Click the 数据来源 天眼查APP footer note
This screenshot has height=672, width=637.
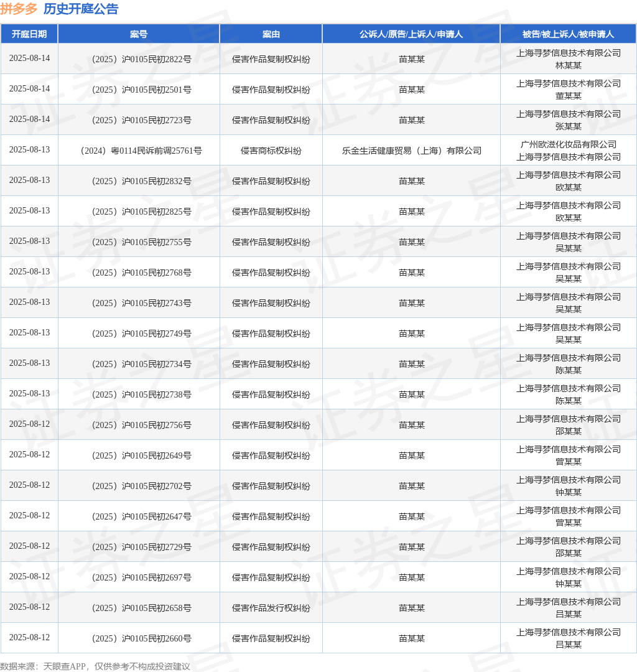pos(95,666)
